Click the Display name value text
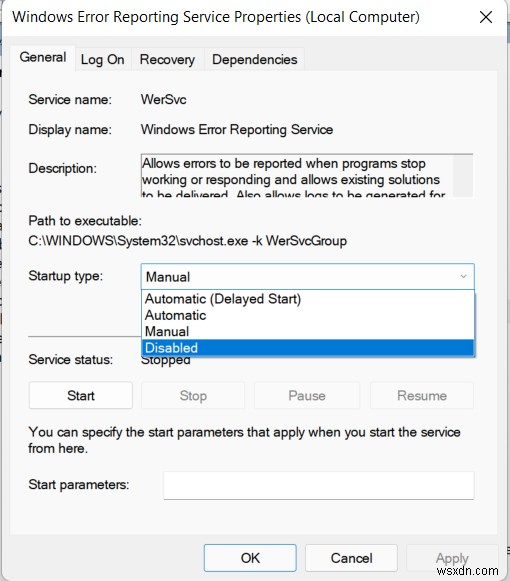The width and height of the screenshot is (510, 581). (237, 130)
